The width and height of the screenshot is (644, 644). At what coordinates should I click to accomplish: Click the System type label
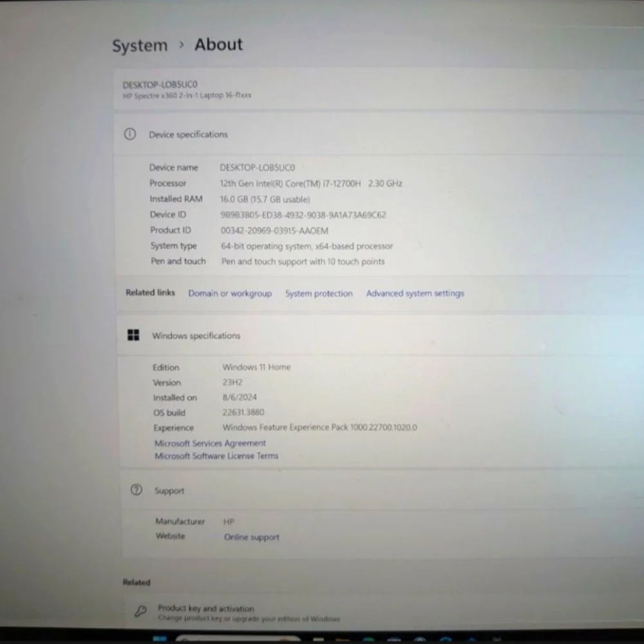tap(174, 246)
